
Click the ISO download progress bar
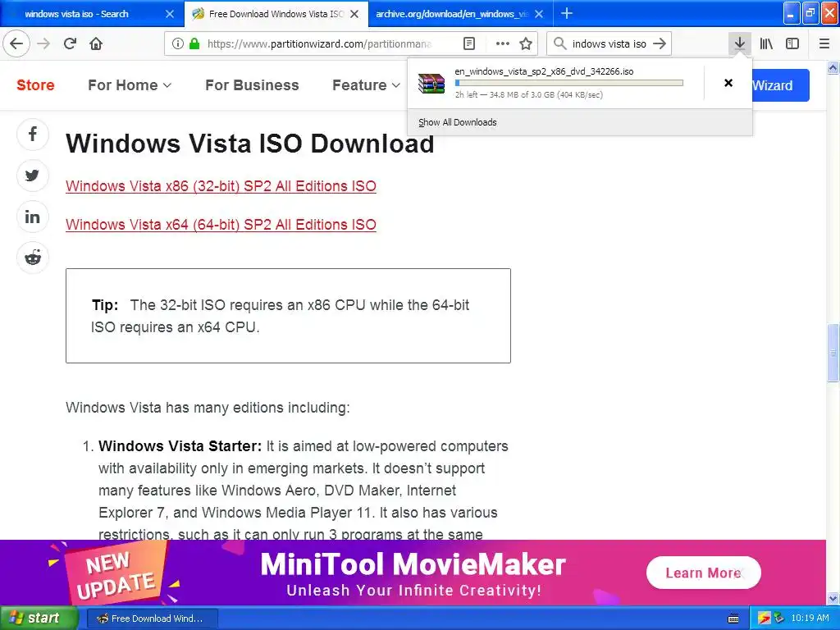(569, 83)
